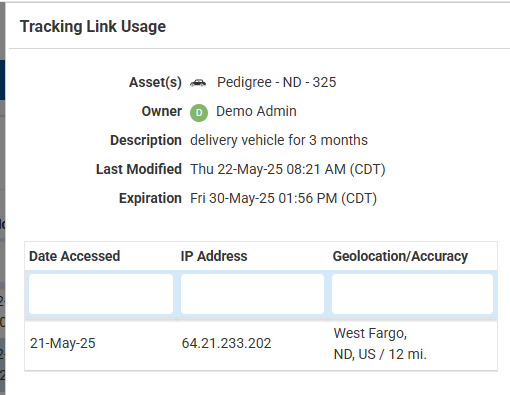Image resolution: width=510 pixels, height=395 pixels.
Task: Click the delivery vehicle for 3 months description
Action: tap(279, 140)
